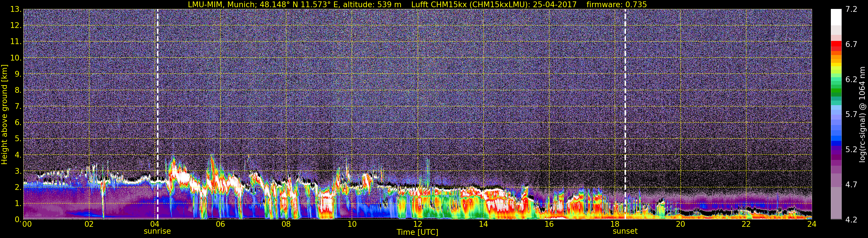Click the time axis tick label '12'
Viewport: 868px width, 238px height.
click(417, 224)
